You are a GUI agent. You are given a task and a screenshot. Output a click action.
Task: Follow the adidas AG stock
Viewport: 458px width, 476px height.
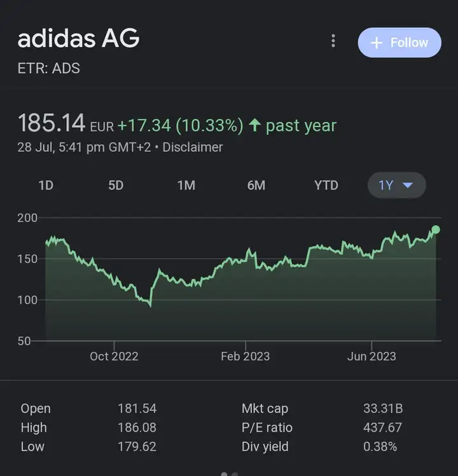tap(399, 43)
